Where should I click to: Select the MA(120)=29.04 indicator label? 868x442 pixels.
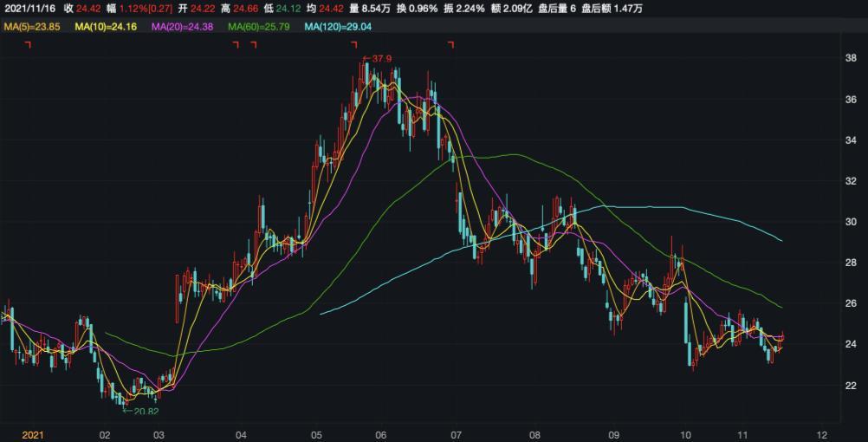pyautogui.click(x=341, y=27)
